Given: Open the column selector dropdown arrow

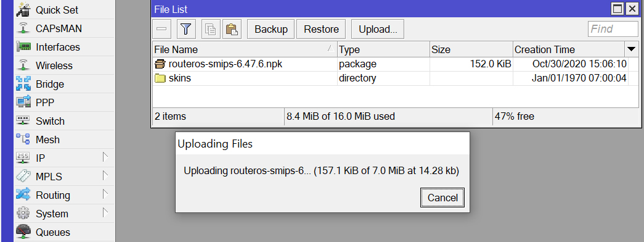Looking at the screenshot, I should [x=631, y=49].
